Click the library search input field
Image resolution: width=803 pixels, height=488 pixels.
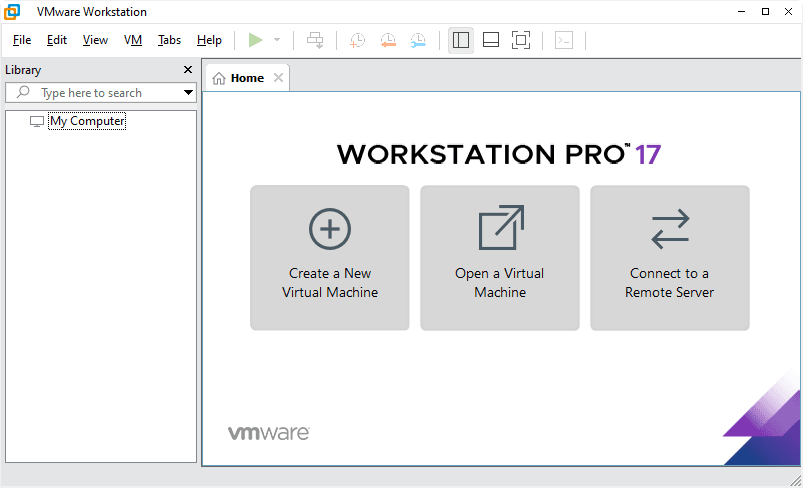(x=100, y=93)
